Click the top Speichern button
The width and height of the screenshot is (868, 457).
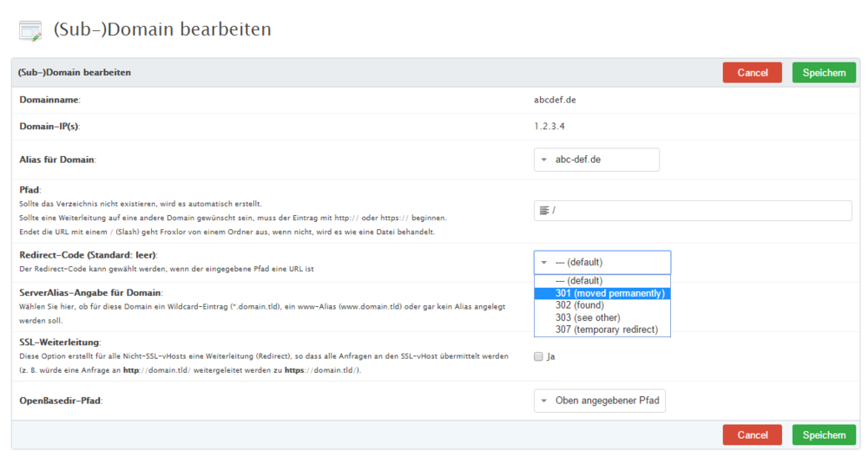(824, 73)
